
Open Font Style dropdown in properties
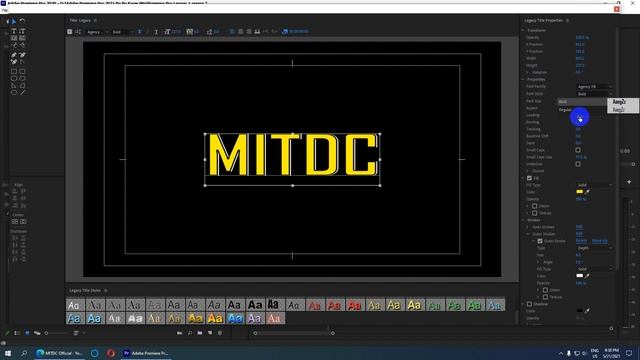pos(594,94)
